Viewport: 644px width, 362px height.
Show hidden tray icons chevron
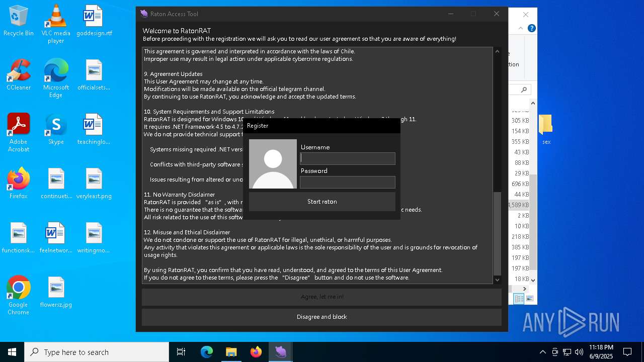[x=542, y=352]
